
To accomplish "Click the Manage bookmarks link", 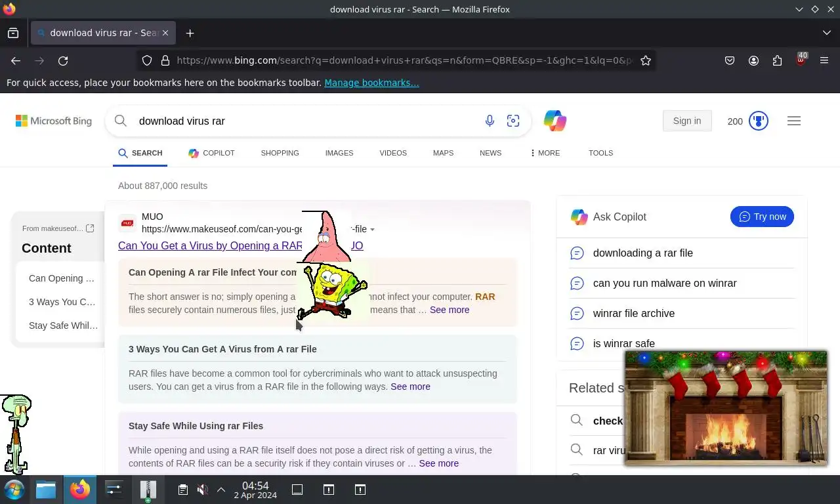I will coord(371,83).
